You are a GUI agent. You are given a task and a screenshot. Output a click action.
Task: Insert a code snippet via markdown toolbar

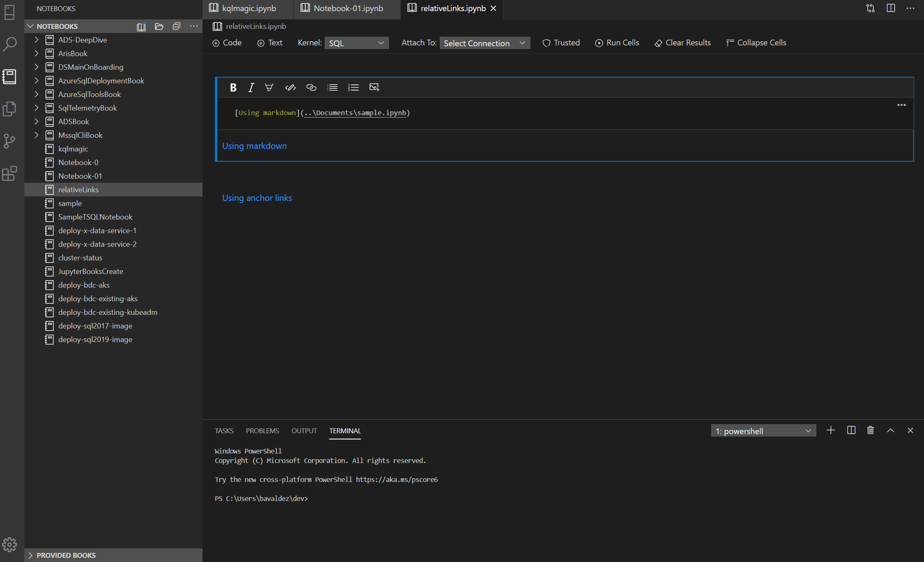coord(290,87)
